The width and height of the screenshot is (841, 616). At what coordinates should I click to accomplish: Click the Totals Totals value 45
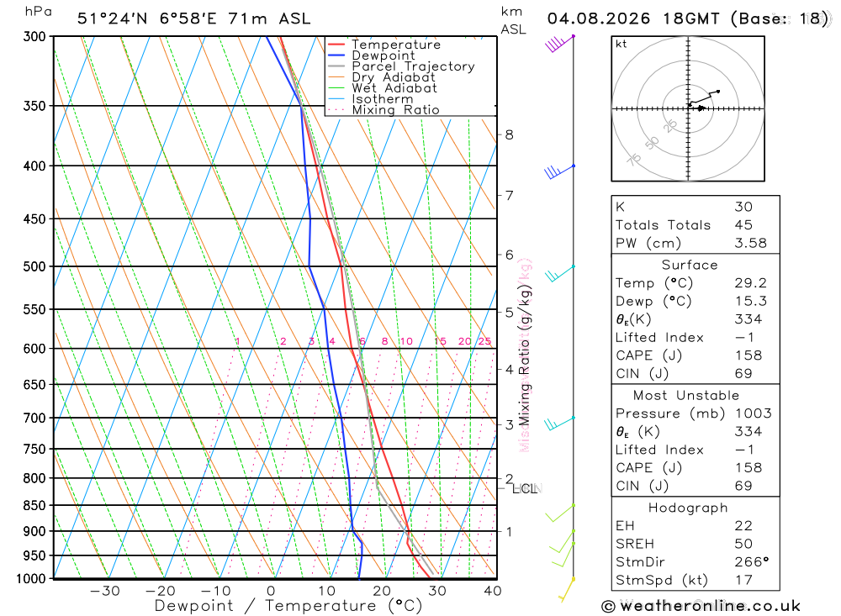click(x=743, y=225)
